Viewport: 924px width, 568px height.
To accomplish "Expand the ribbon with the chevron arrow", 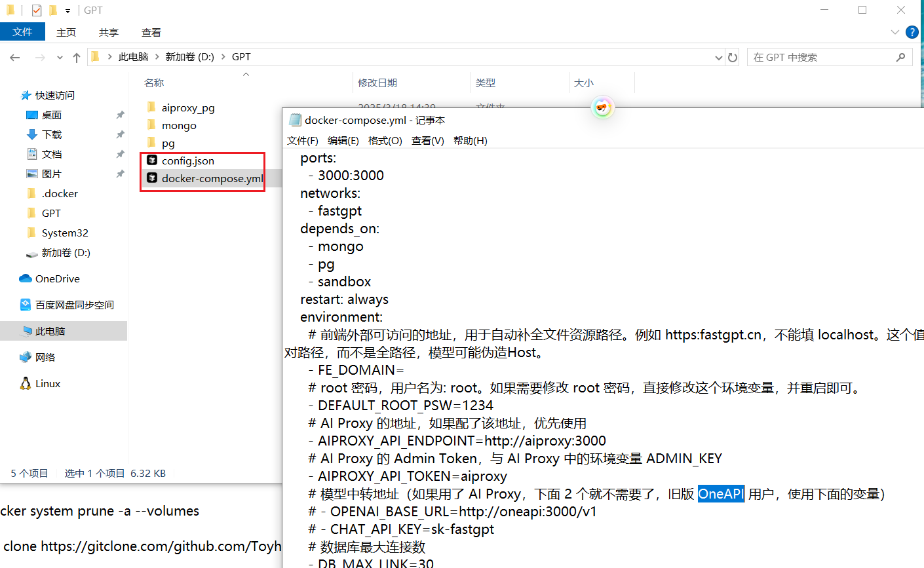I will point(895,32).
